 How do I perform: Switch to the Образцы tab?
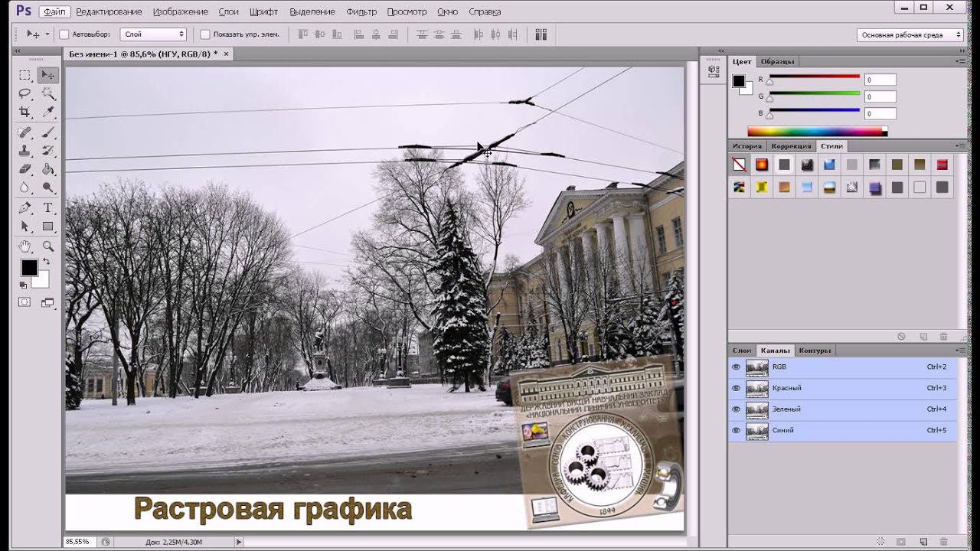coord(777,61)
